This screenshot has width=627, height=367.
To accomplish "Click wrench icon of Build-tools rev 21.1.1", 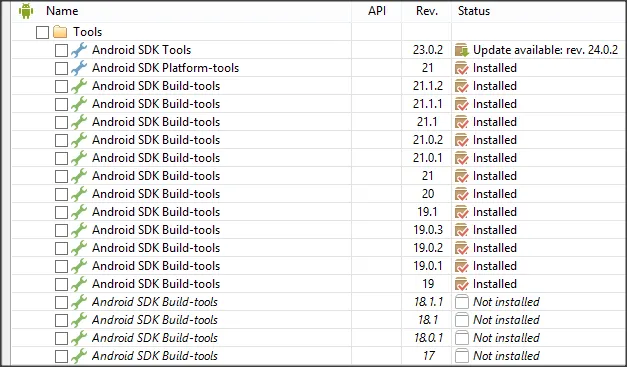I will point(79,104).
